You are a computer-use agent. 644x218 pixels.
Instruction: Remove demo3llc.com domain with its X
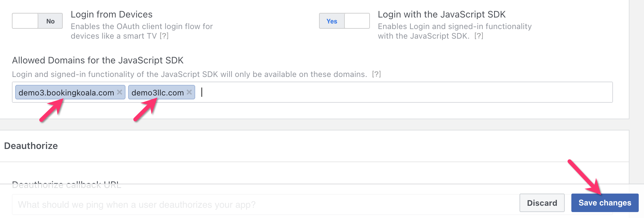point(189,92)
